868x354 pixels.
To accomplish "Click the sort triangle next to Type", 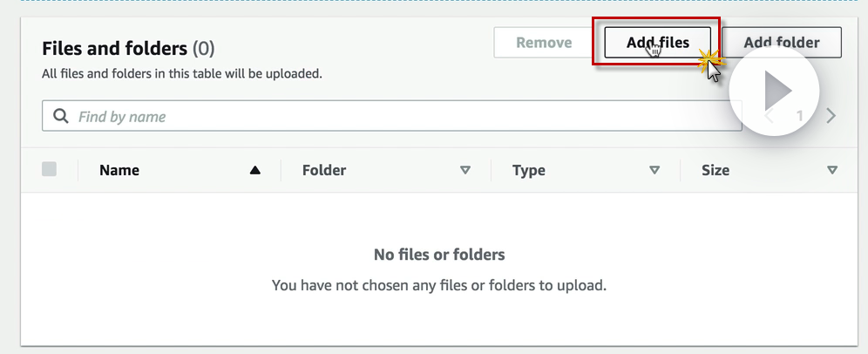I will 654,170.
